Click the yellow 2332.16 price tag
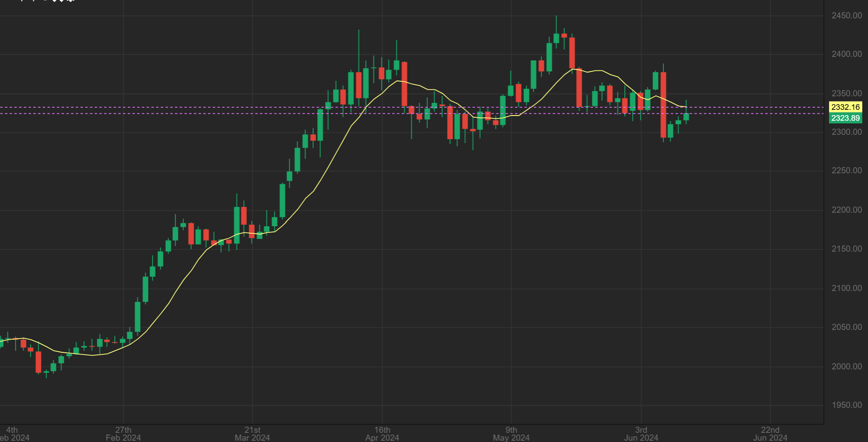Screen dimensions: 868x442 (x=846, y=107)
